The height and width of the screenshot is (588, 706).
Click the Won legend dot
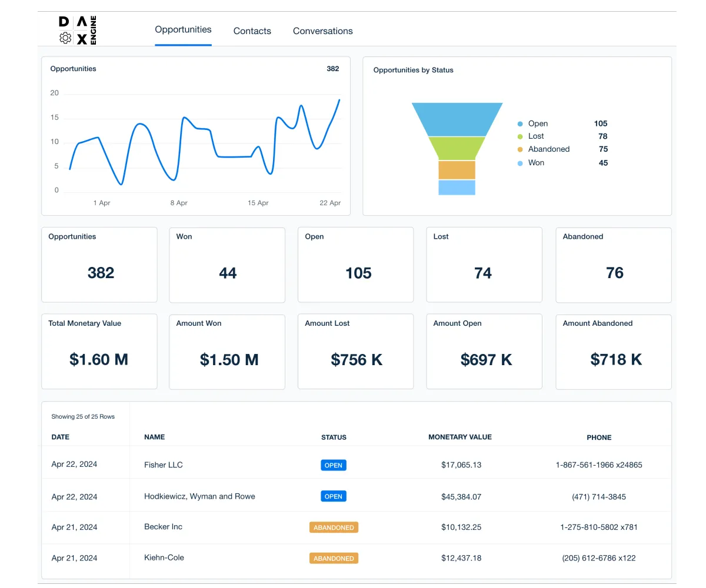click(520, 163)
